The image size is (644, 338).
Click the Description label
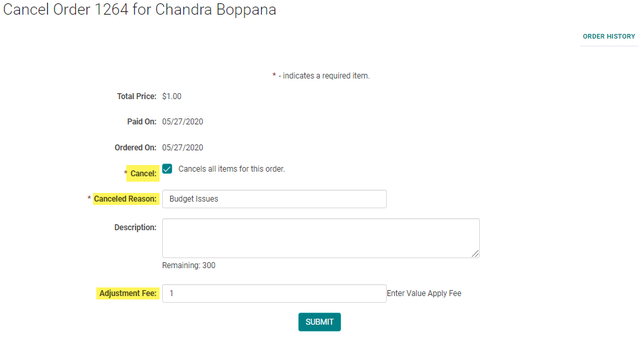click(135, 228)
